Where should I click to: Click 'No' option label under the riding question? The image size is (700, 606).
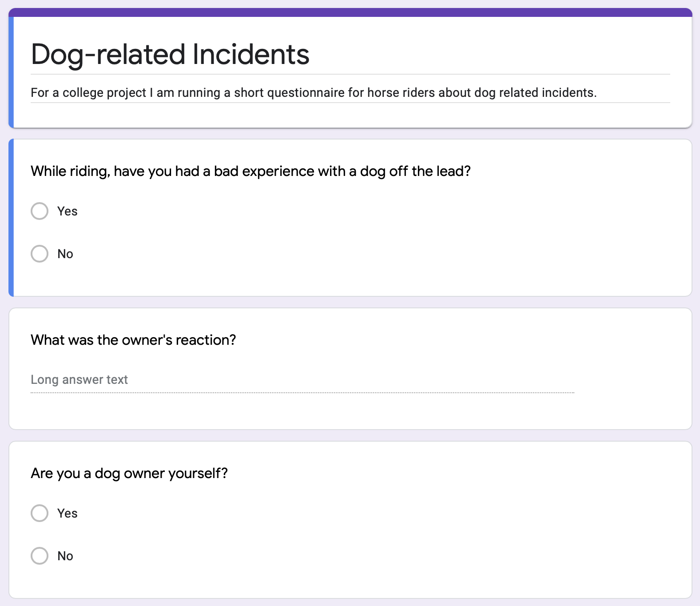click(65, 254)
